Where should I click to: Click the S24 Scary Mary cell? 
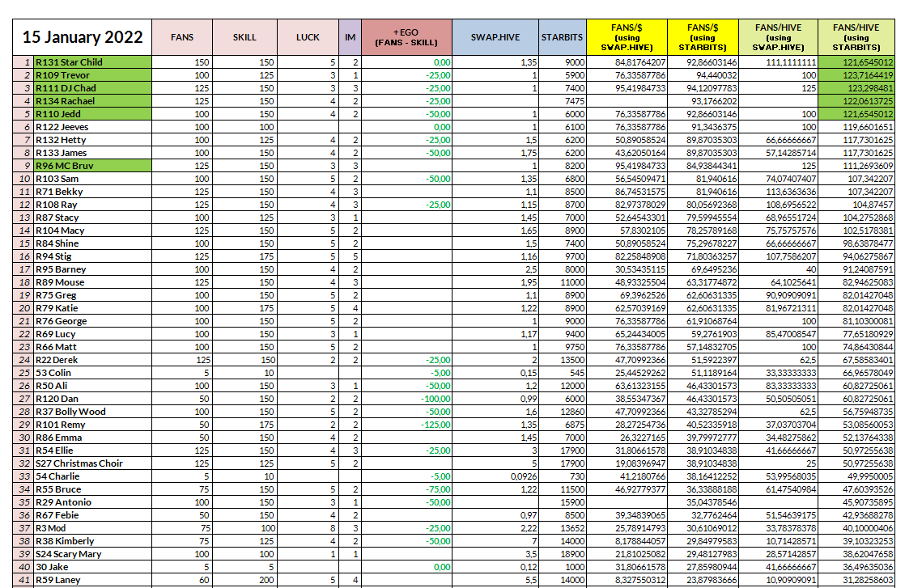click(92, 554)
